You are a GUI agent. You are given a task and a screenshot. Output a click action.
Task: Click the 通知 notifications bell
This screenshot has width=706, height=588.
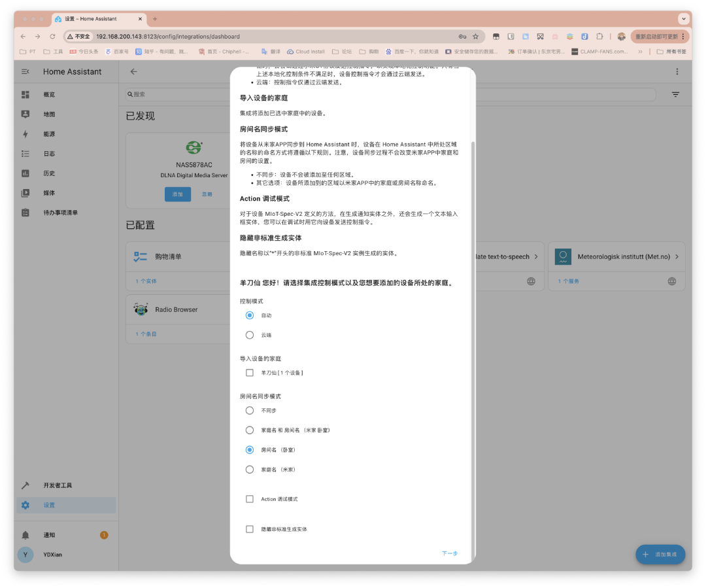click(x=25, y=535)
